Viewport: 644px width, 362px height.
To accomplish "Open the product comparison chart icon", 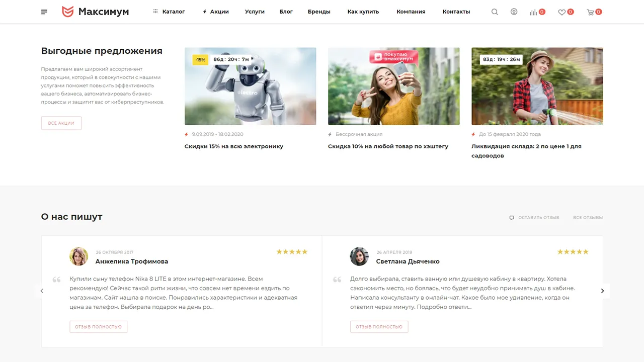I will (x=533, y=12).
